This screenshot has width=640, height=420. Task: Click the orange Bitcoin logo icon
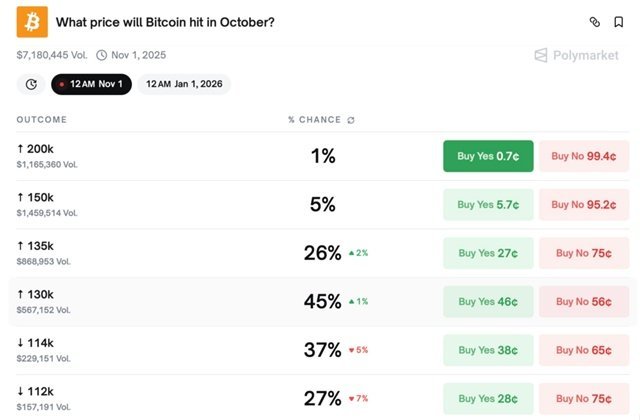click(32, 22)
